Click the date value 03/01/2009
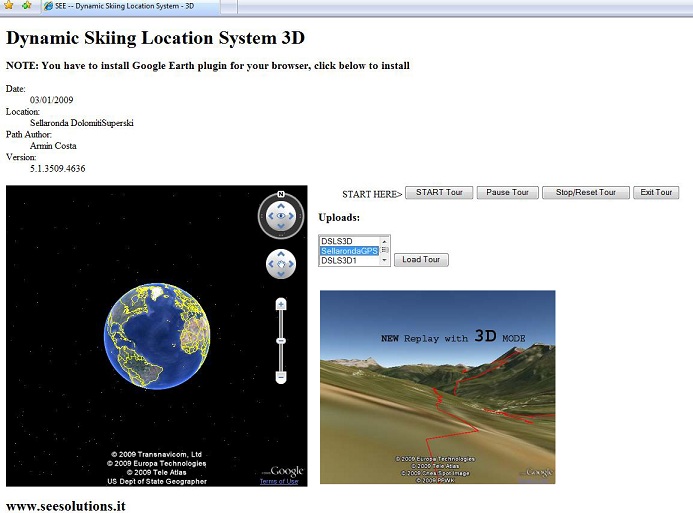The width and height of the screenshot is (693, 513). [52, 100]
